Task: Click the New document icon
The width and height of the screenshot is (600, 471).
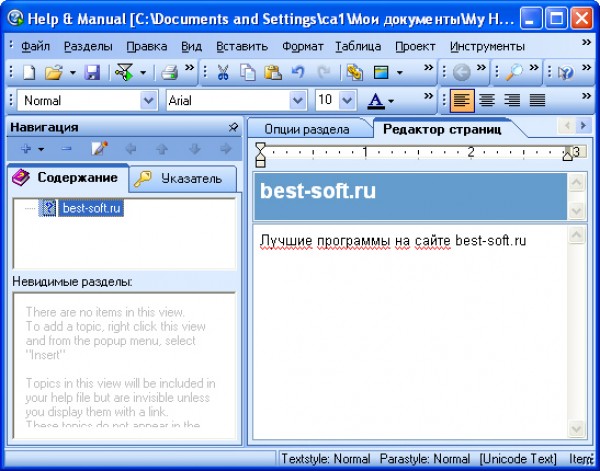Action: pos(29,72)
